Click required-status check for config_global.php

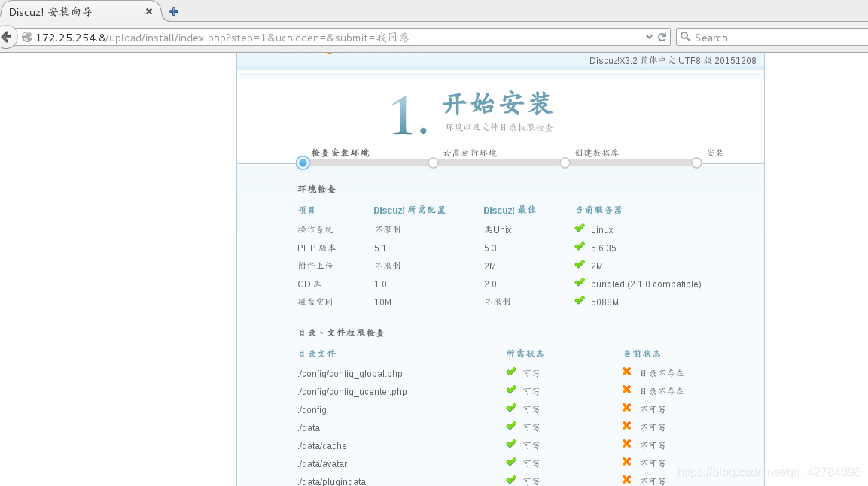pos(511,372)
